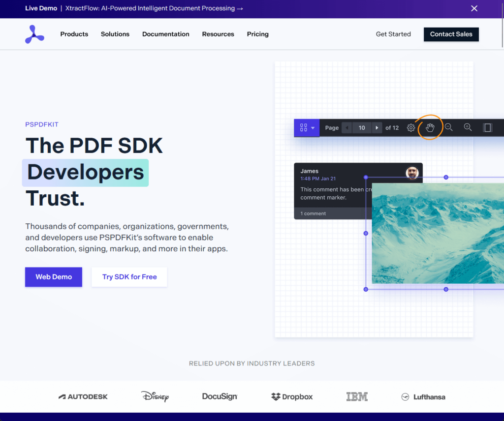Go to previous page in viewer toolbar
The height and width of the screenshot is (421, 504).
point(347,128)
